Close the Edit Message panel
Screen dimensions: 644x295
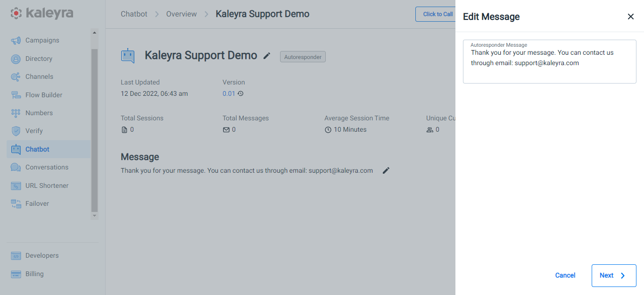pos(631,17)
